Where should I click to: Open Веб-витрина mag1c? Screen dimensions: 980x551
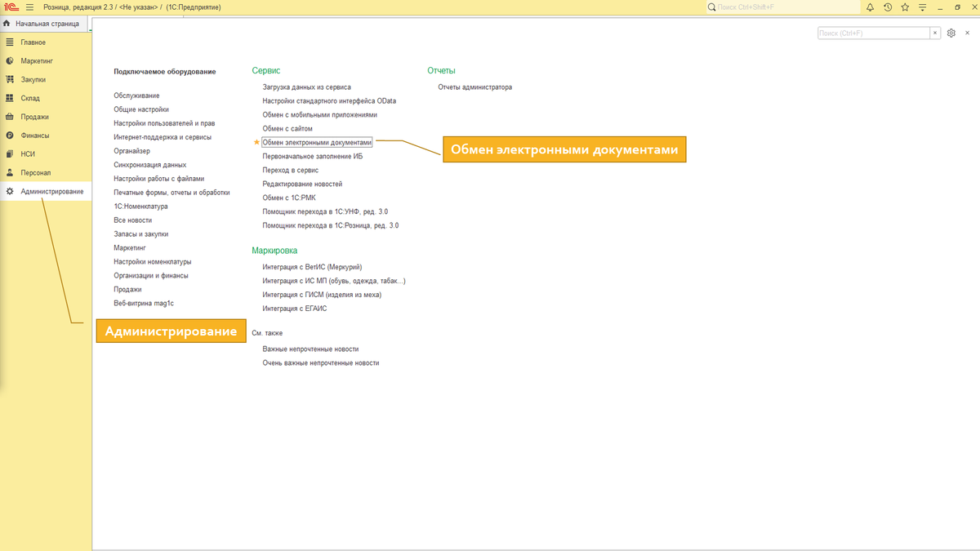point(144,304)
